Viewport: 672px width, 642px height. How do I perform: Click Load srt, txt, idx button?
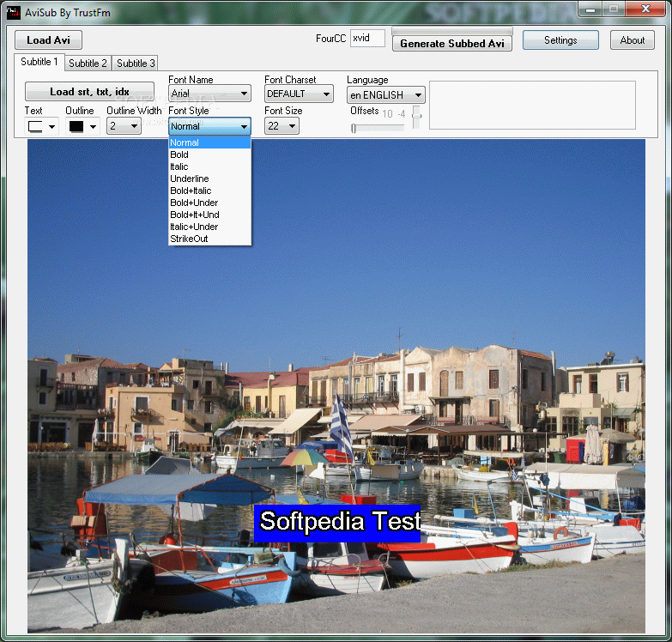[89, 92]
